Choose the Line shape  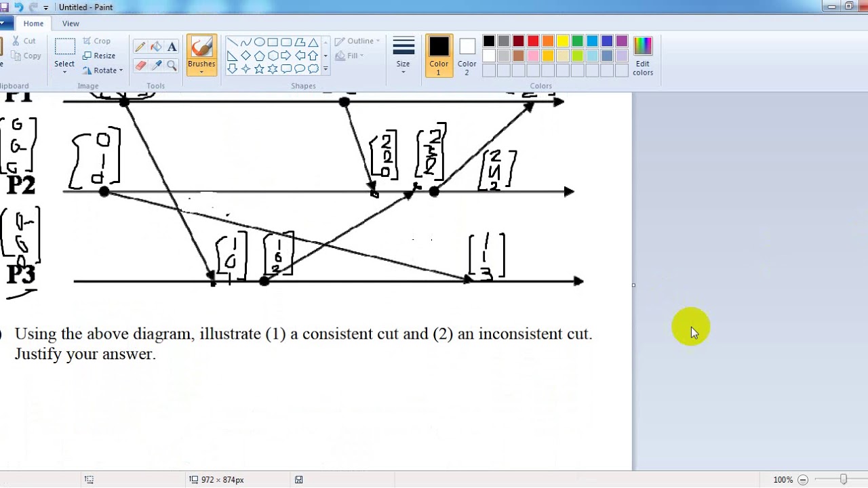click(232, 42)
